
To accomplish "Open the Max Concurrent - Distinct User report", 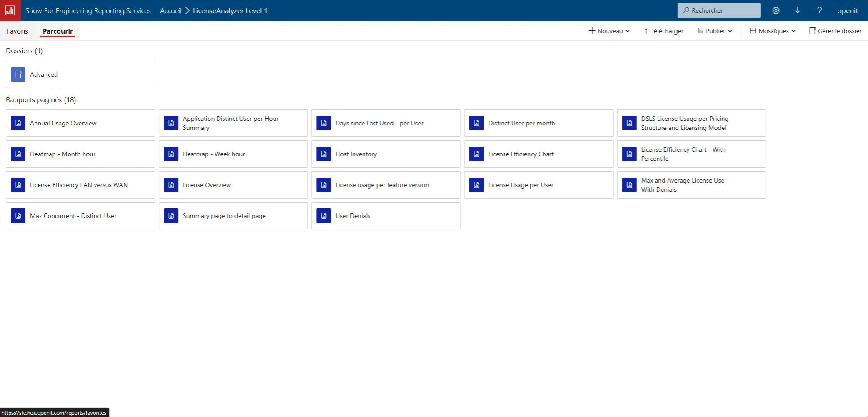I will [x=73, y=216].
